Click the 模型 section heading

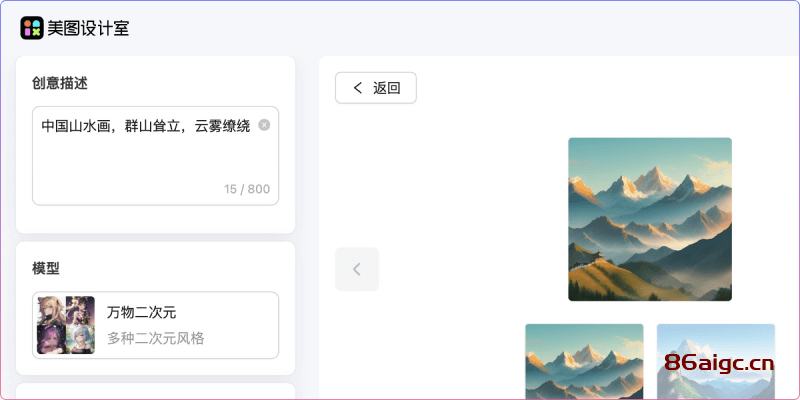point(46,268)
